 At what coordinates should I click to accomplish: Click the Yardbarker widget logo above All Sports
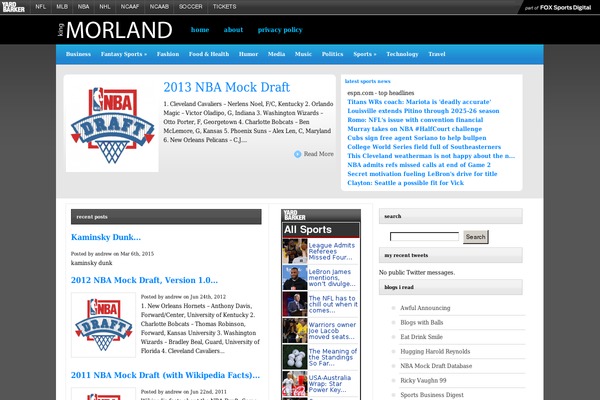click(x=295, y=215)
